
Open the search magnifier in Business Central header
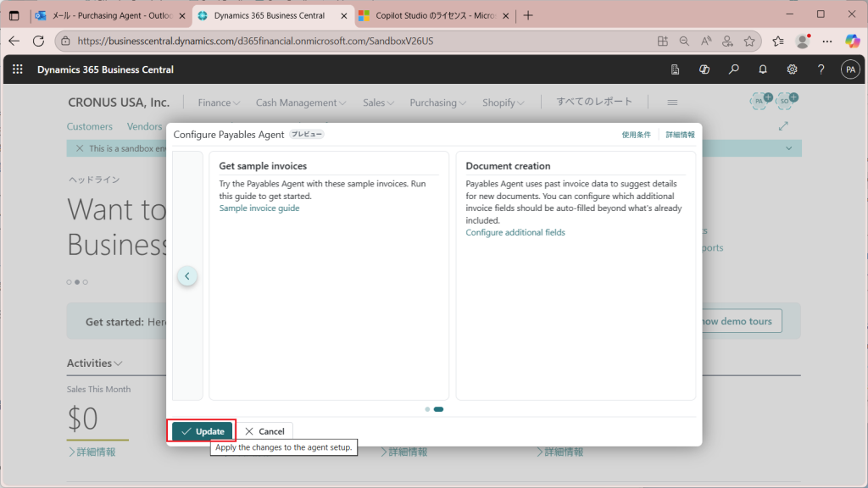click(733, 69)
